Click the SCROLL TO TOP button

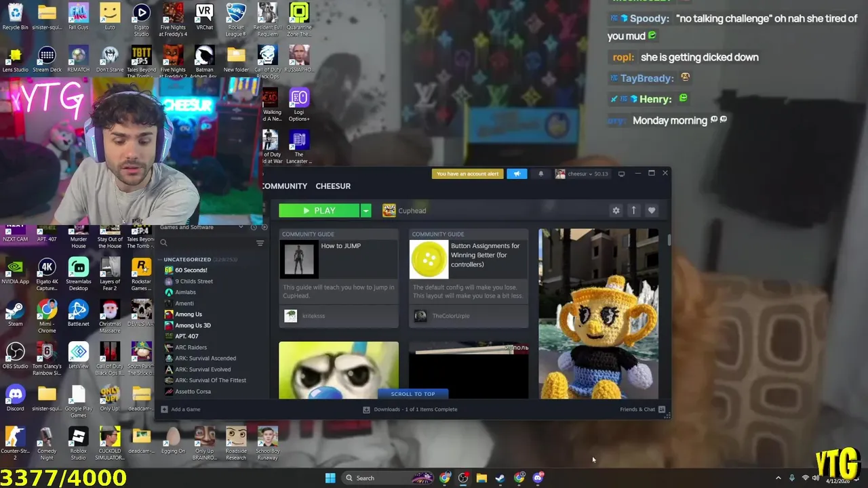tap(413, 394)
